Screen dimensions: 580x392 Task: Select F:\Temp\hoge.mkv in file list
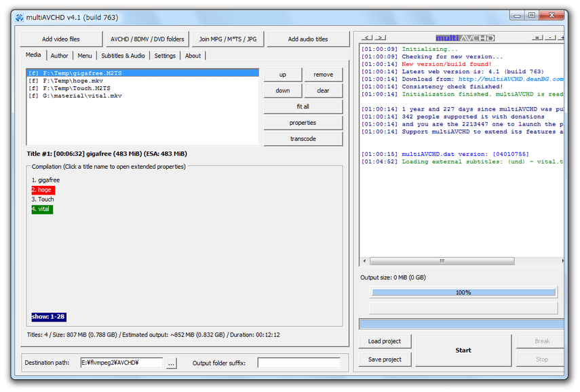tap(143, 81)
